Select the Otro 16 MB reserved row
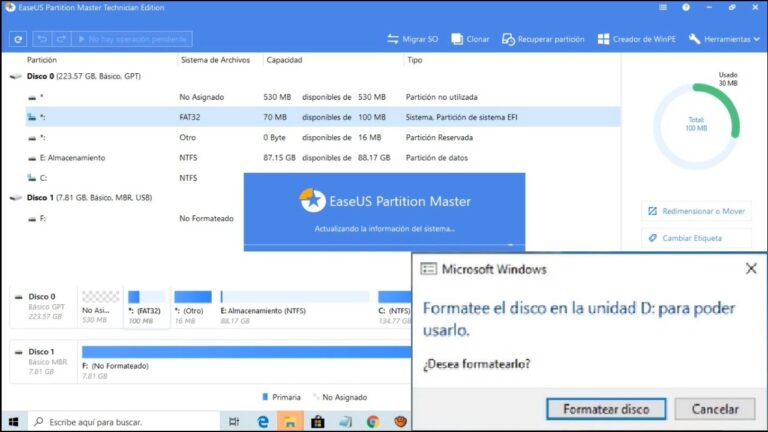Viewport: 768px width, 432px height. pos(323,138)
